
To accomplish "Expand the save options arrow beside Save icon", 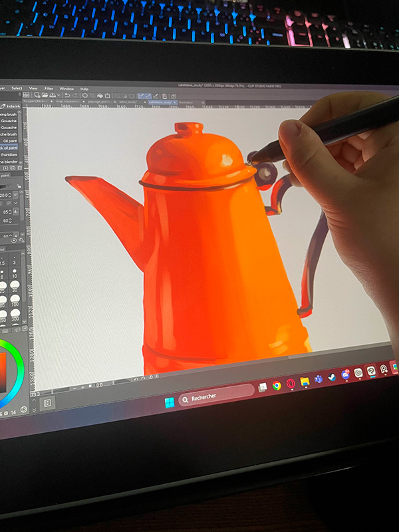I will pyautogui.click(x=59, y=95).
